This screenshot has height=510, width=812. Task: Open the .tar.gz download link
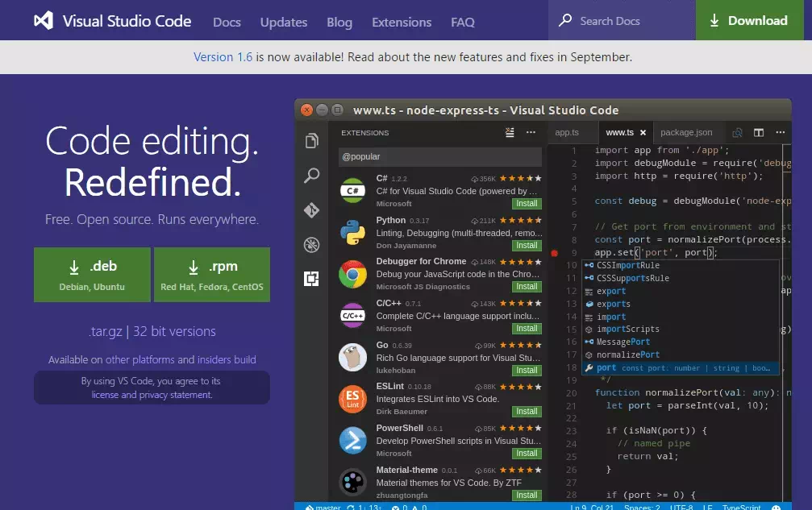105,331
